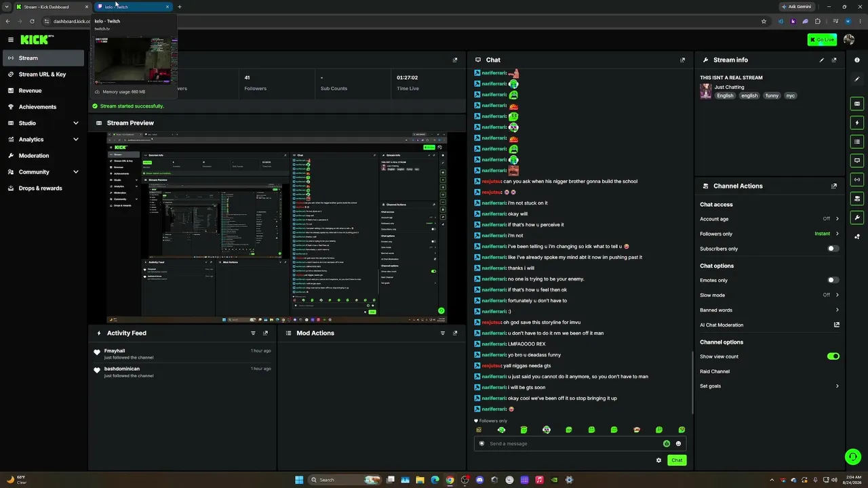The height and width of the screenshot is (488, 868).
Task: Edit Stream info with the pencil icon
Action: (822, 60)
